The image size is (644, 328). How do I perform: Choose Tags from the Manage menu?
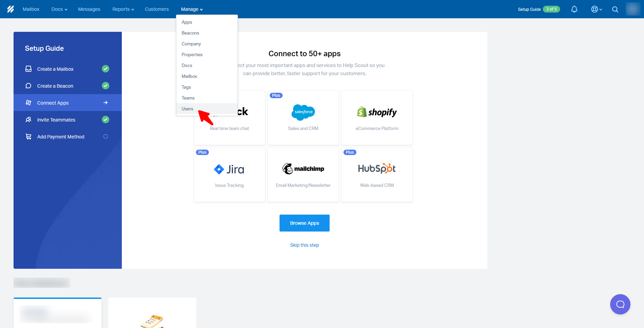(x=207, y=87)
